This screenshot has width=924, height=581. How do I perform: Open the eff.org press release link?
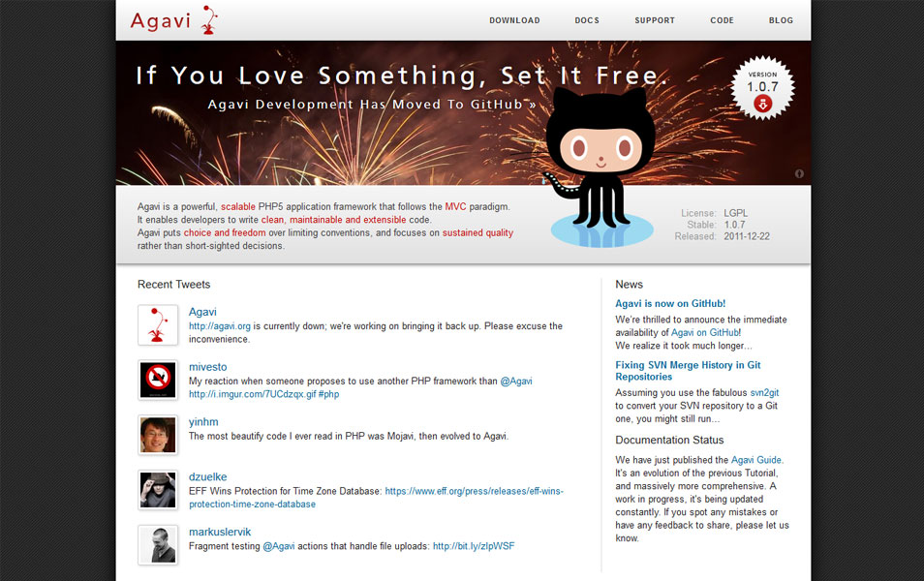click(376, 498)
